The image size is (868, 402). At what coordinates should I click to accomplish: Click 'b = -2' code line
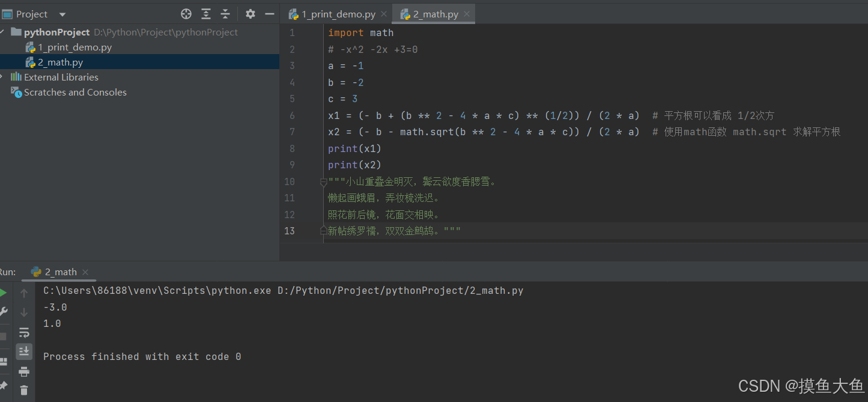point(346,82)
